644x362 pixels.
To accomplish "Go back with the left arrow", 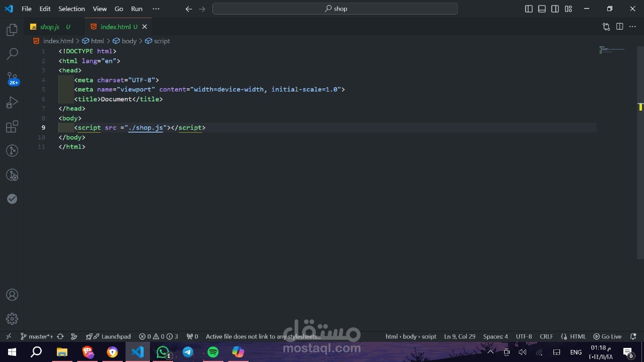I will (189, 9).
